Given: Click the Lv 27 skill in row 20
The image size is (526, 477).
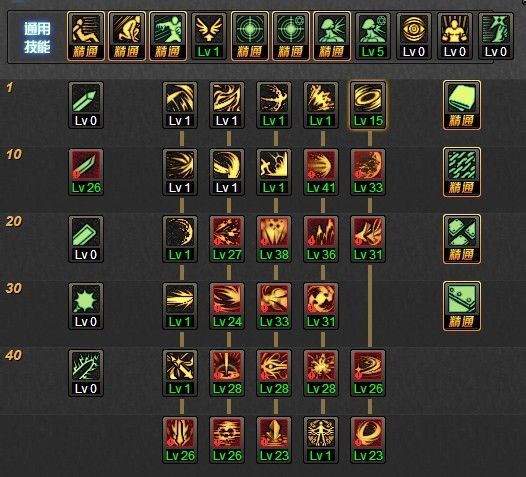Looking at the screenshot, I should (x=227, y=239).
